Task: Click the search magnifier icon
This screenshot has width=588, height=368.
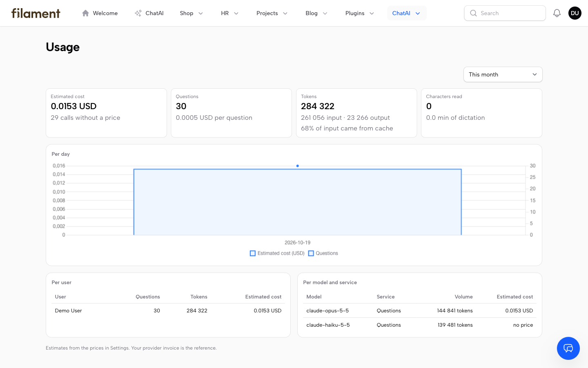Action: [x=473, y=13]
